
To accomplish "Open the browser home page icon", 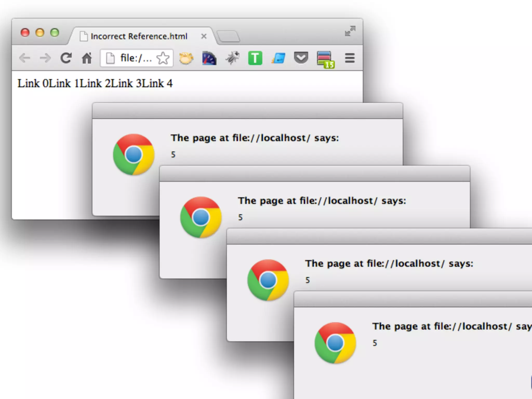I will tap(87, 58).
